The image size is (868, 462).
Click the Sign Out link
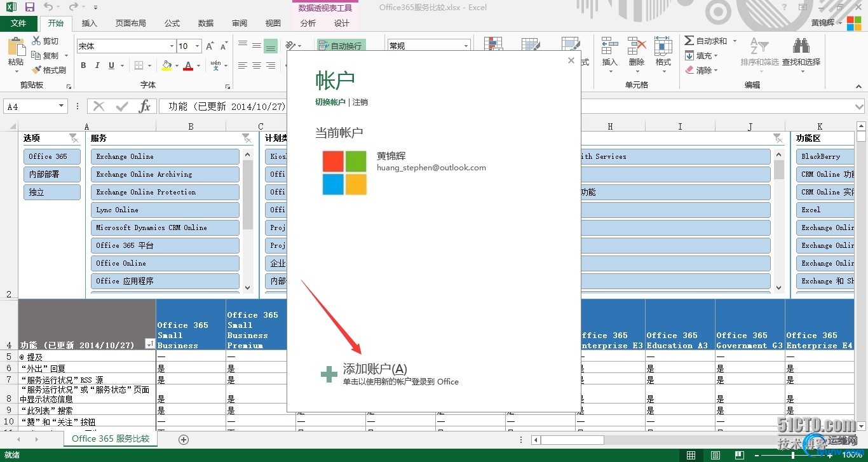[360, 102]
